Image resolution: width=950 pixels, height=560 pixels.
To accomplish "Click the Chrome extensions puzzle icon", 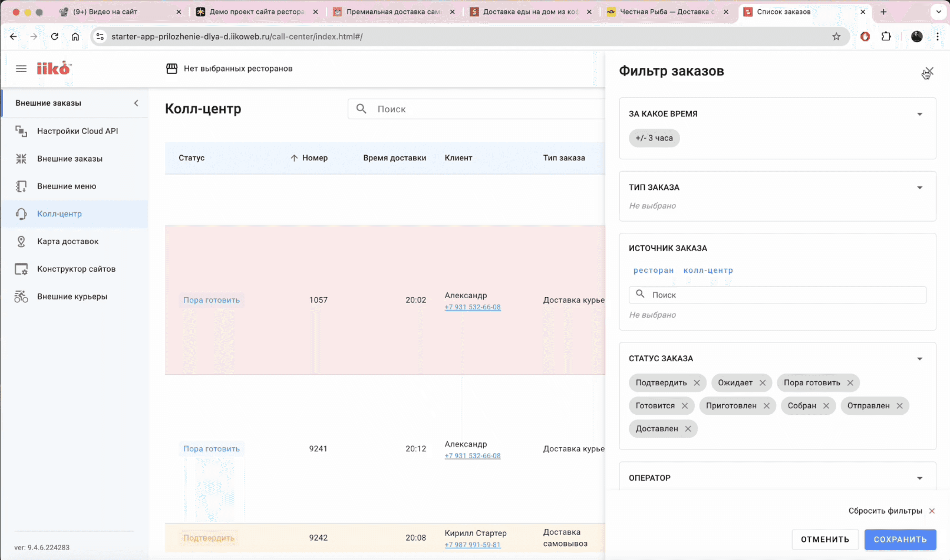I will [886, 37].
